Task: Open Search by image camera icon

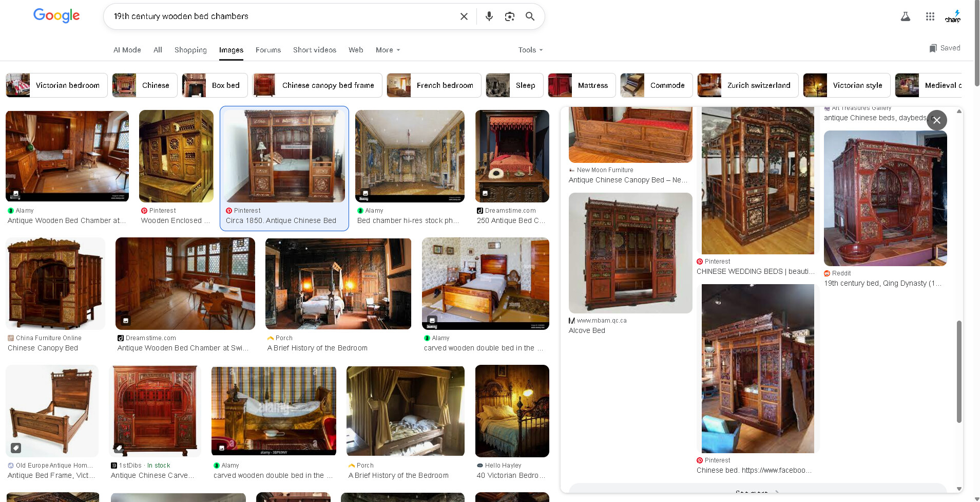Action: coord(509,16)
